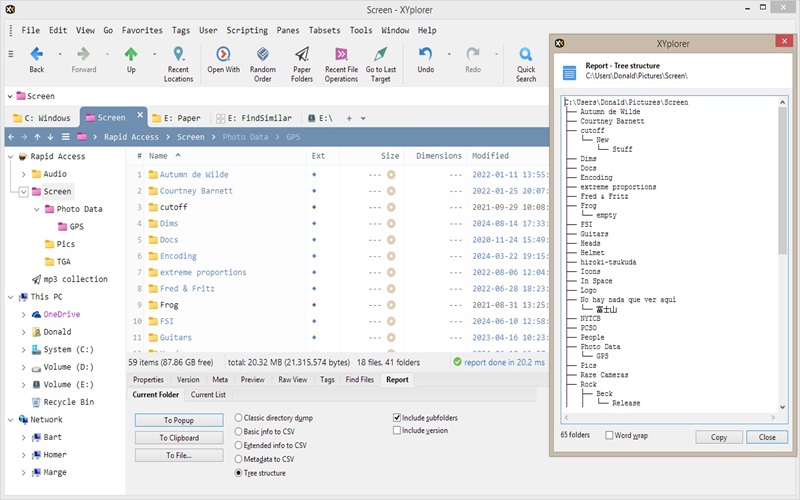Go up one level with Up icon
The height and width of the screenshot is (500, 800).
click(x=131, y=54)
